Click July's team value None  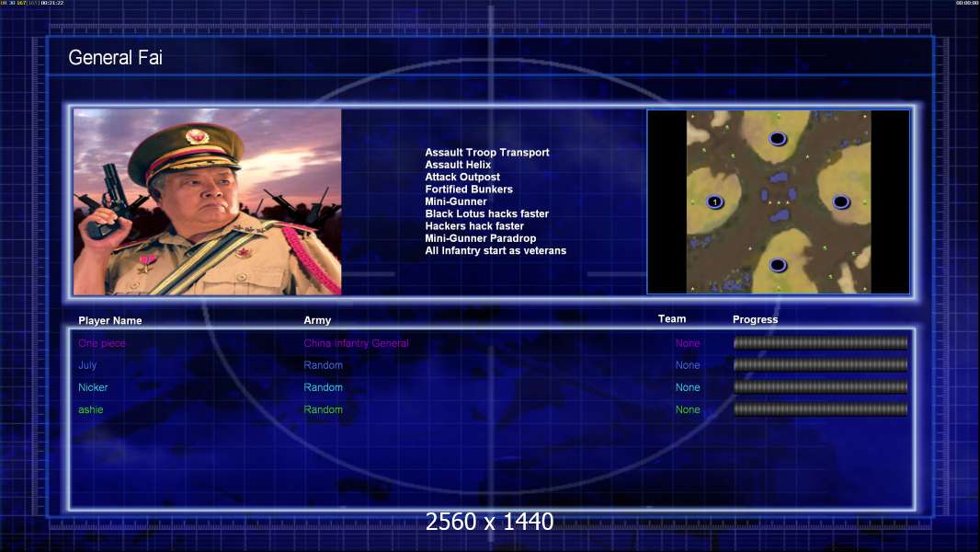688,365
